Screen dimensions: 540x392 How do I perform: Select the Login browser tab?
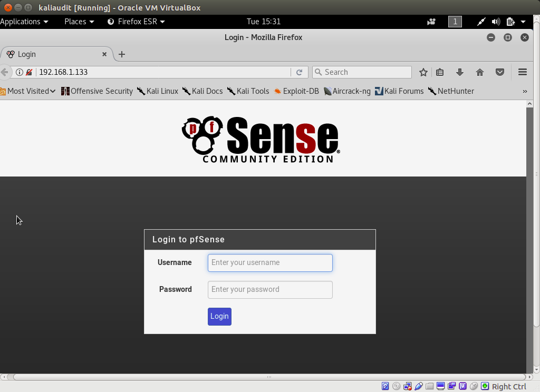click(x=57, y=54)
